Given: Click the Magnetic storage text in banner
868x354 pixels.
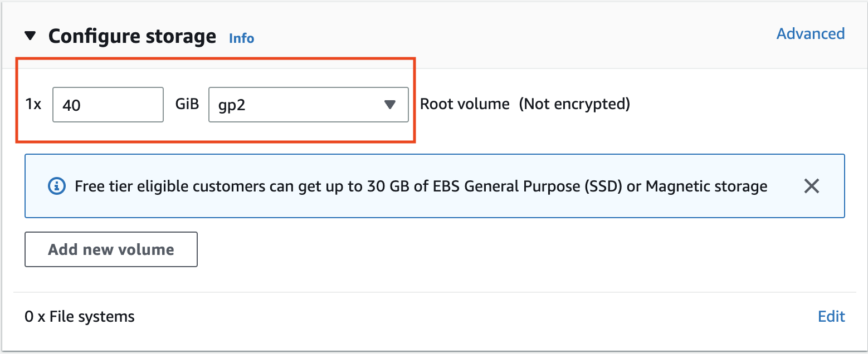Looking at the screenshot, I should point(706,186).
